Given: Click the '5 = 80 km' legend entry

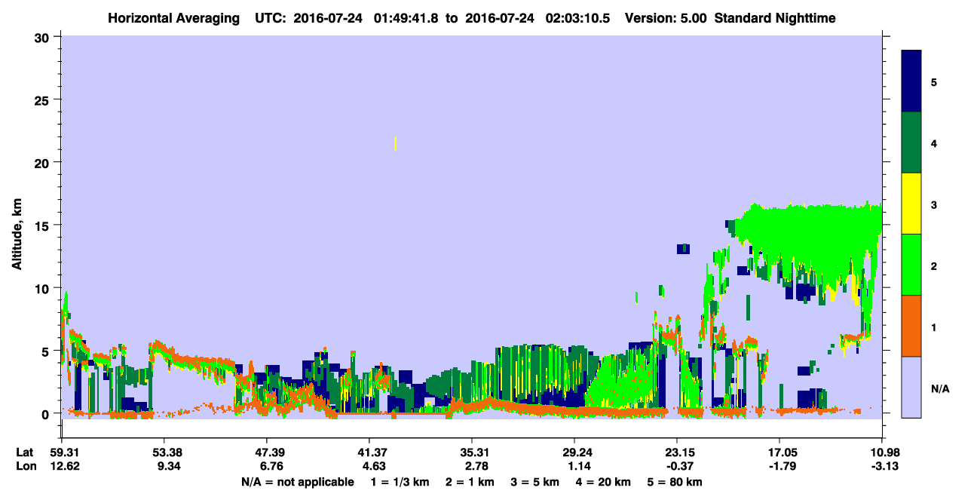Looking at the screenshot, I should [x=676, y=482].
